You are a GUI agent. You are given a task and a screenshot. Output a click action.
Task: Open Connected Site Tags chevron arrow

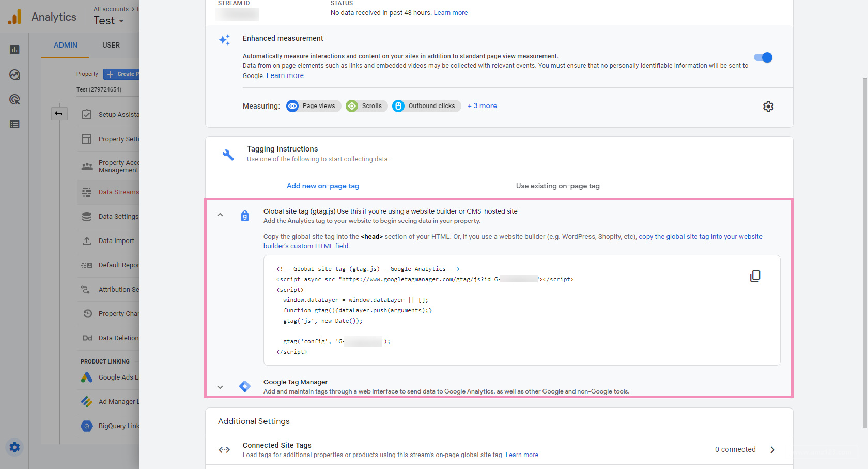tap(772, 450)
